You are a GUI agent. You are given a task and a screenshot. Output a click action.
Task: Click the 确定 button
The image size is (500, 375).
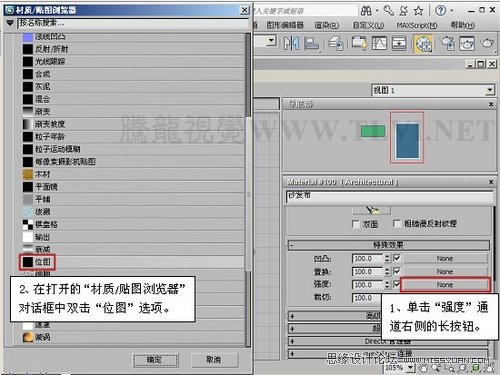click(155, 360)
